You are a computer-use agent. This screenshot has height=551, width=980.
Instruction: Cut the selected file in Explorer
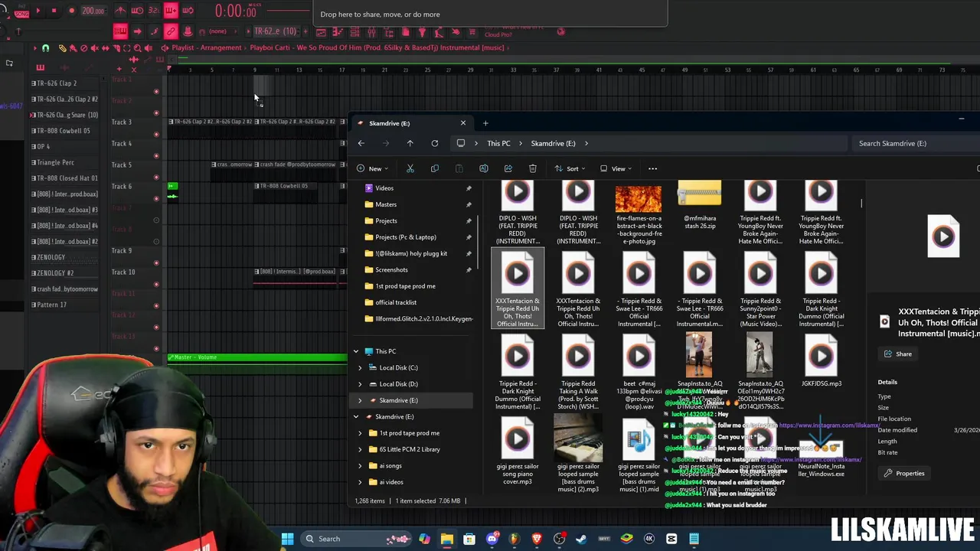click(x=410, y=168)
